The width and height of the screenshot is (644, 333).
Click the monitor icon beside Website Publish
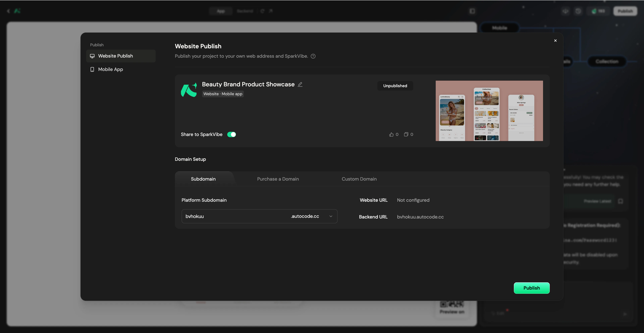click(x=92, y=56)
